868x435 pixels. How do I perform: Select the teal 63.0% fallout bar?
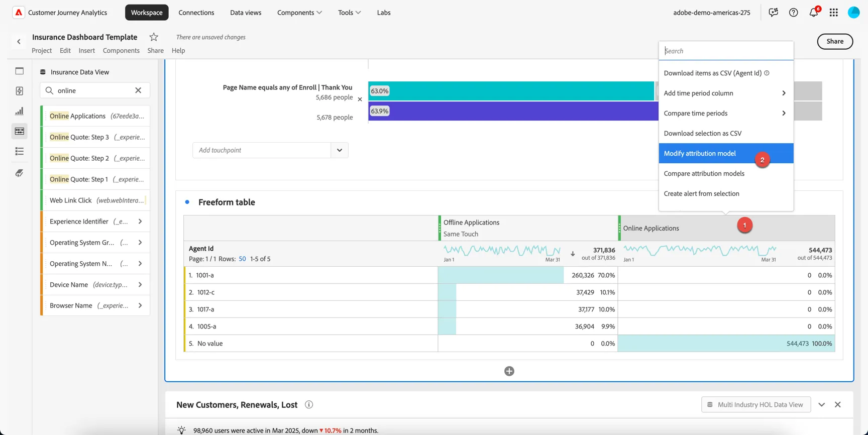[x=511, y=91]
